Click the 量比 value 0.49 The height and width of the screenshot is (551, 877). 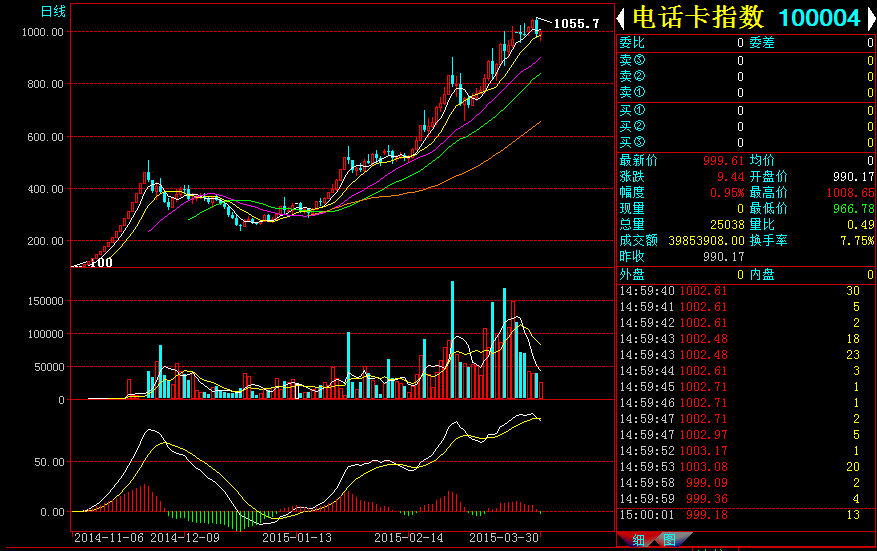[860, 224]
